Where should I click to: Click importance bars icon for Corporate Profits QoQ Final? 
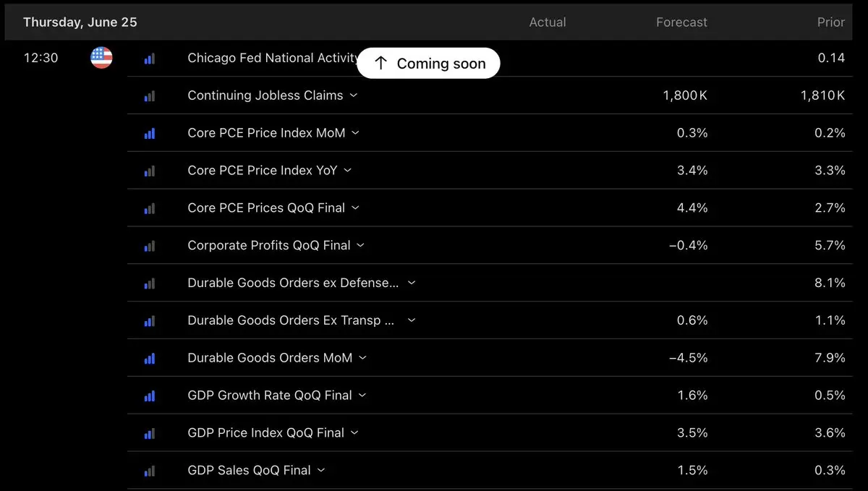[x=150, y=247]
